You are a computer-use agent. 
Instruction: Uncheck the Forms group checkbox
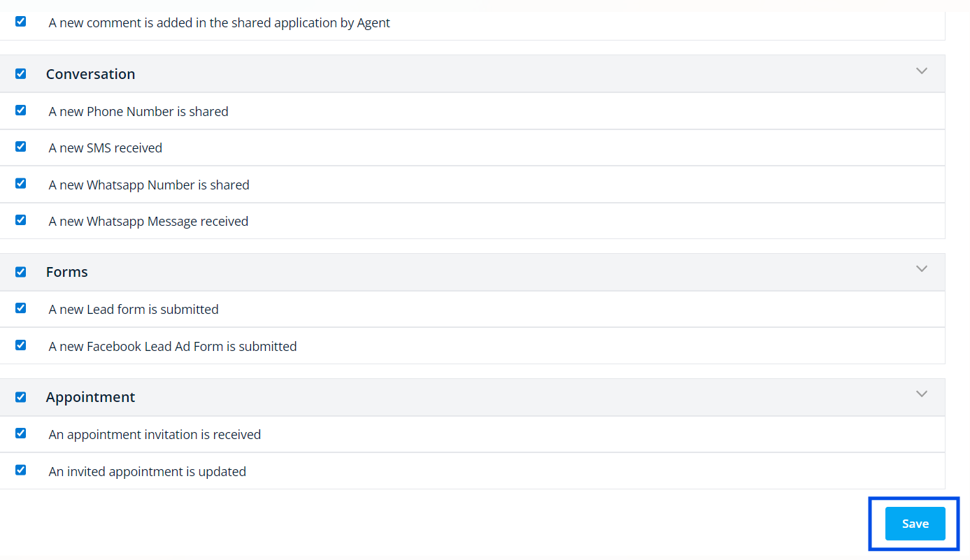pyautogui.click(x=20, y=271)
